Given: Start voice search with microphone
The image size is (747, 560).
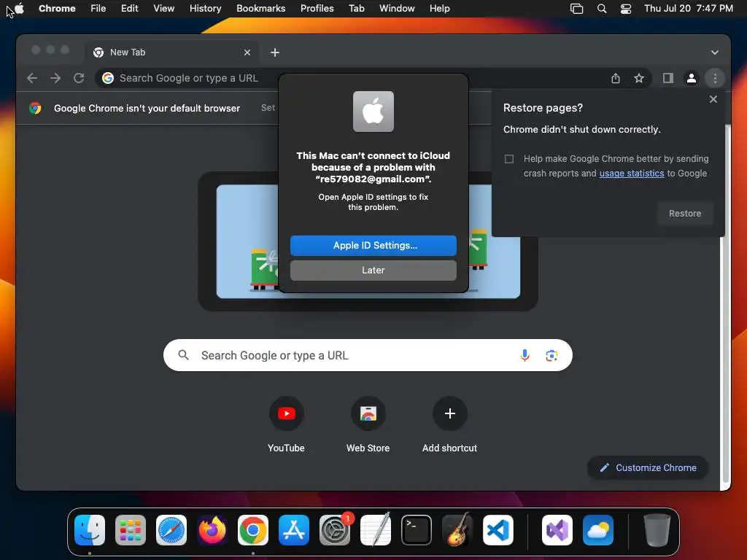Looking at the screenshot, I should pos(525,355).
